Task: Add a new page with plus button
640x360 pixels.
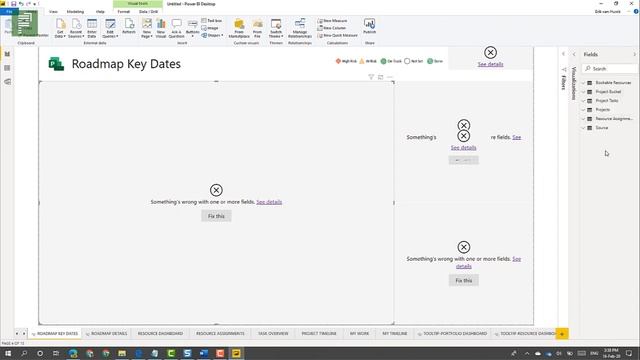Action: [x=562, y=334]
